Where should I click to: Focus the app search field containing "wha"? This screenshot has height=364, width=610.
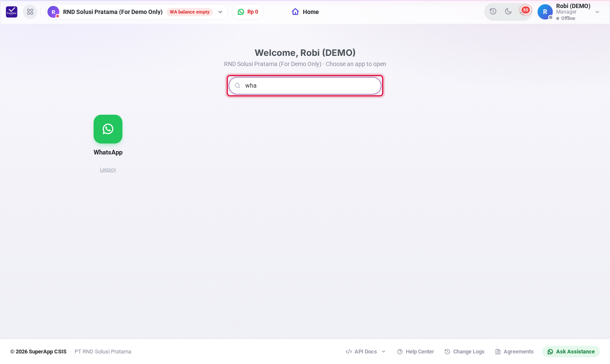pos(305,85)
